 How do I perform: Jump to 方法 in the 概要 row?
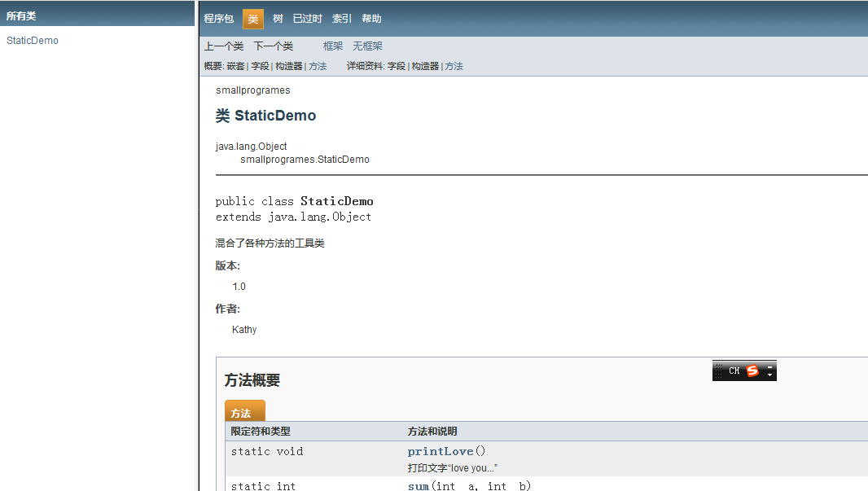click(318, 67)
